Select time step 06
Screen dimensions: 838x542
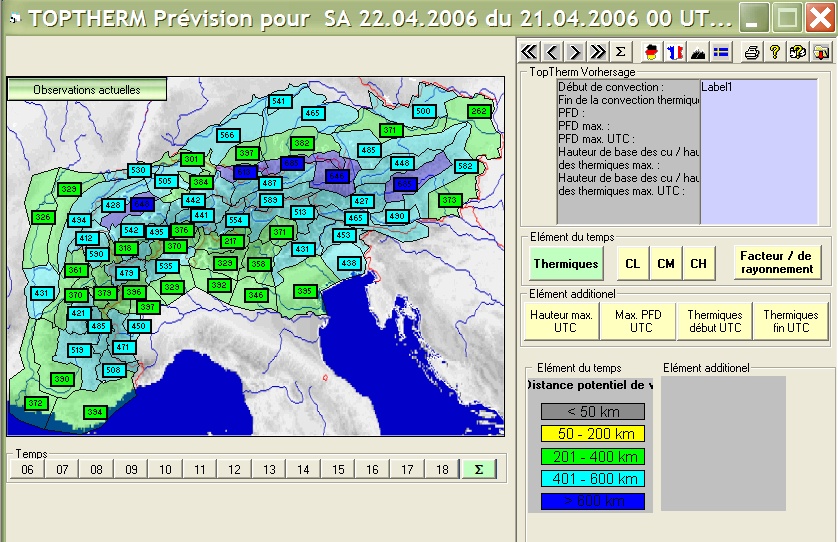pyautogui.click(x=27, y=469)
